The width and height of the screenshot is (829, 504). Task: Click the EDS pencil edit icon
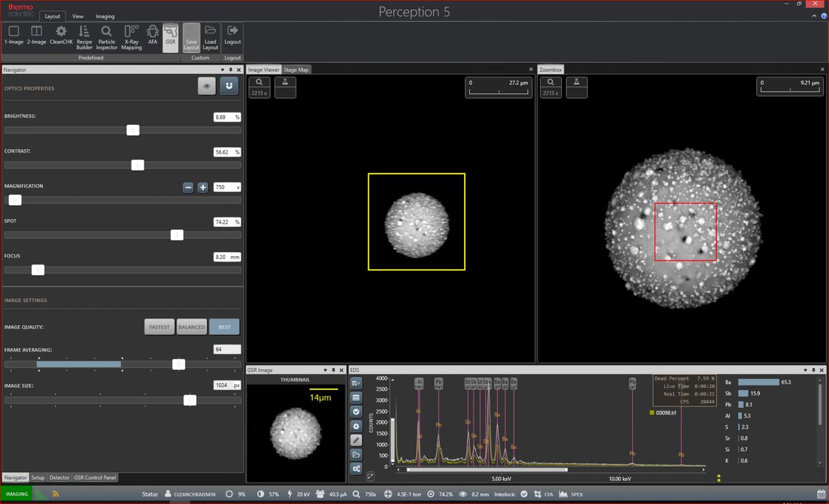tap(356, 440)
